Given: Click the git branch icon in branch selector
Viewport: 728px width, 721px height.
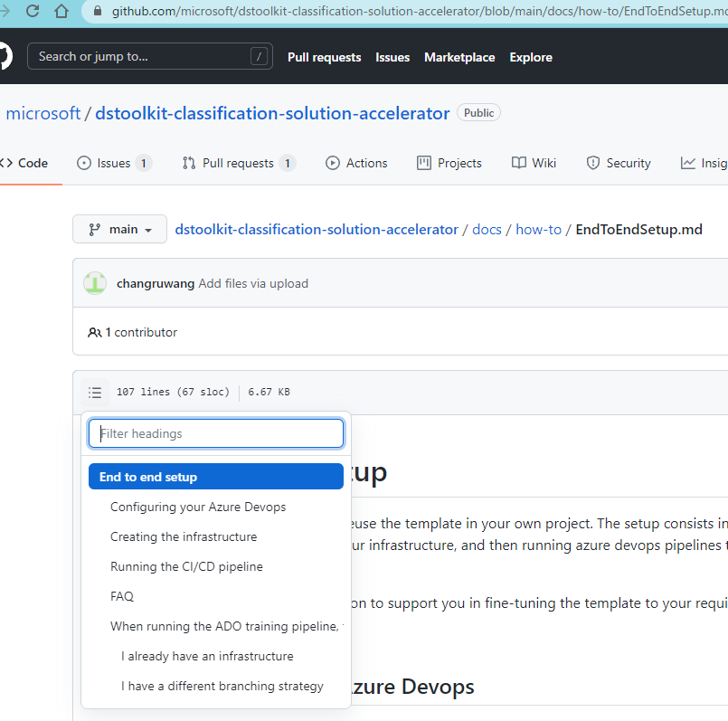Looking at the screenshot, I should (94, 230).
